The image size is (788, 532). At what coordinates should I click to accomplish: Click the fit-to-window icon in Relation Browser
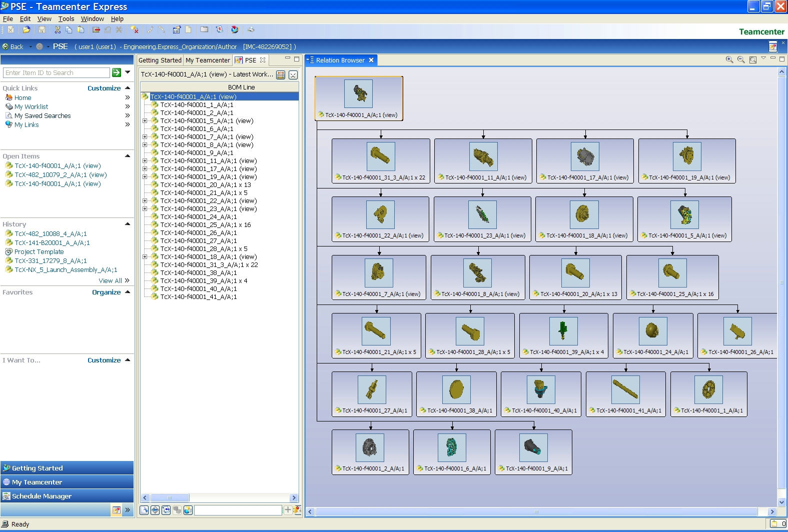(752, 60)
